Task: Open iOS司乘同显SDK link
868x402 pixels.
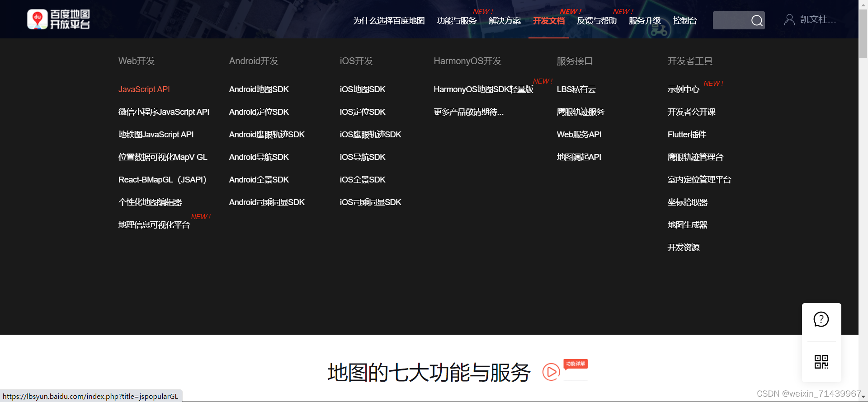Action: point(371,202)
